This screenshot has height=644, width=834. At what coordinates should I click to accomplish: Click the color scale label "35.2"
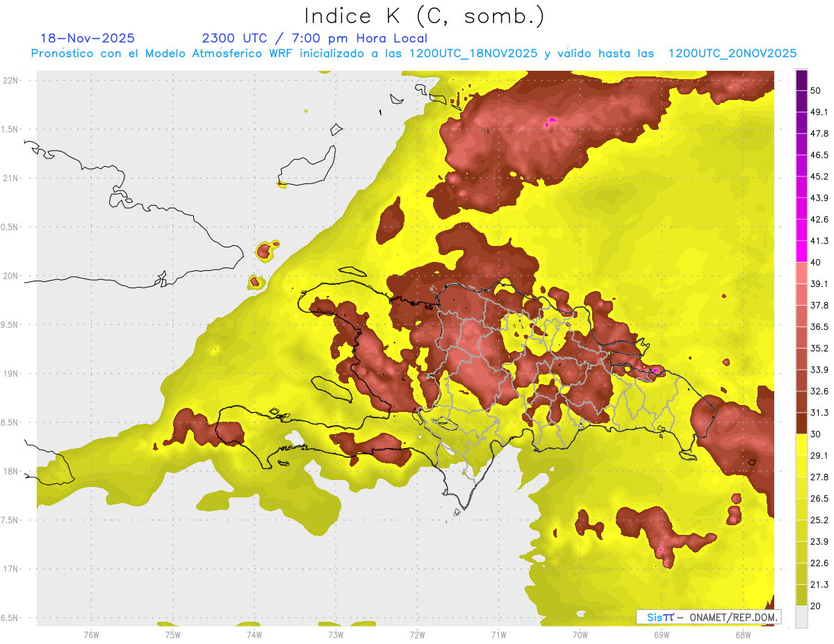[x=819, y=348]
